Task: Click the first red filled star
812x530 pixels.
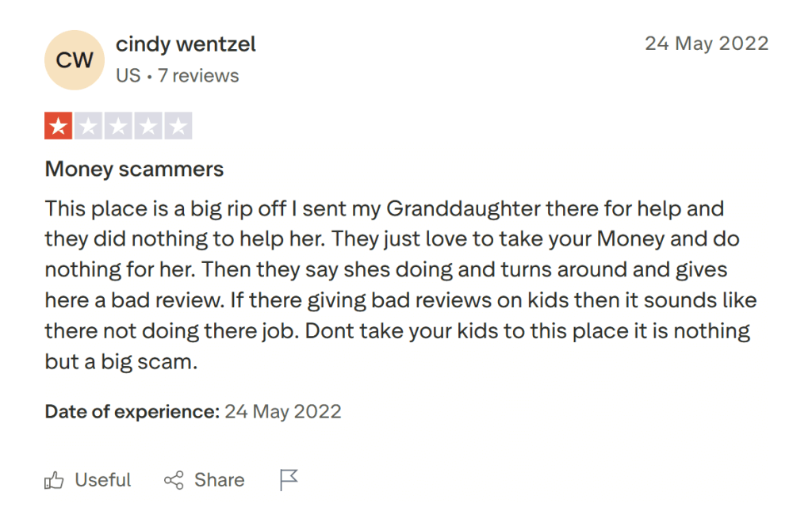Action: 59,126
